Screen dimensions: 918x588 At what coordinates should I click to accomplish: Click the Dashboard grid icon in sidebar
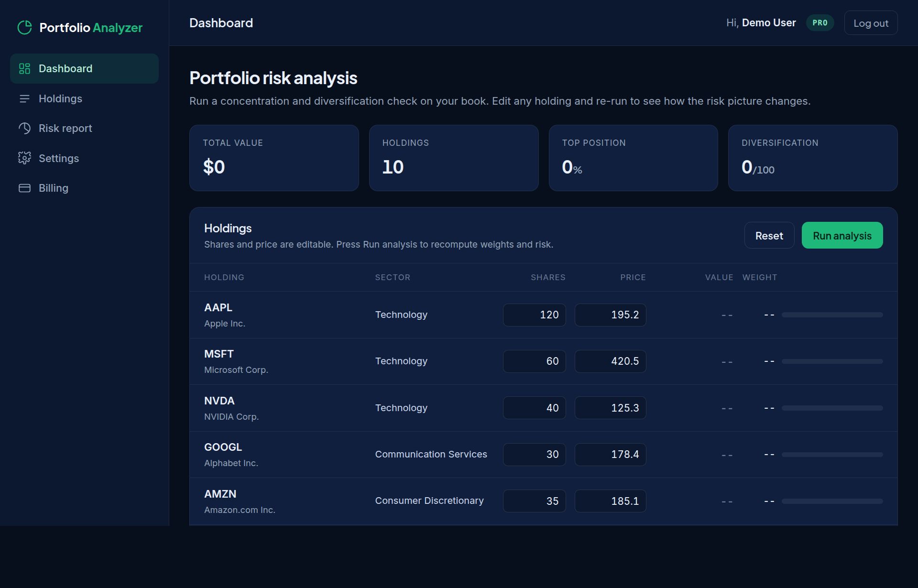point(24,68)
